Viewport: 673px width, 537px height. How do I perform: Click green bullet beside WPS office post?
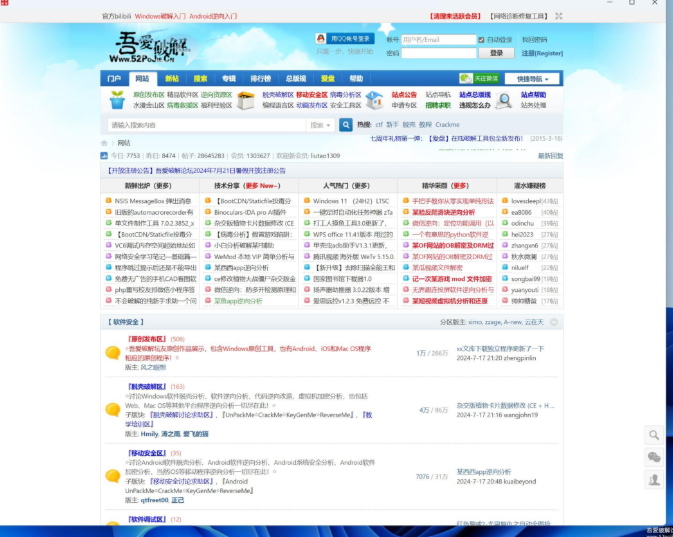click(x=307, y=234)
